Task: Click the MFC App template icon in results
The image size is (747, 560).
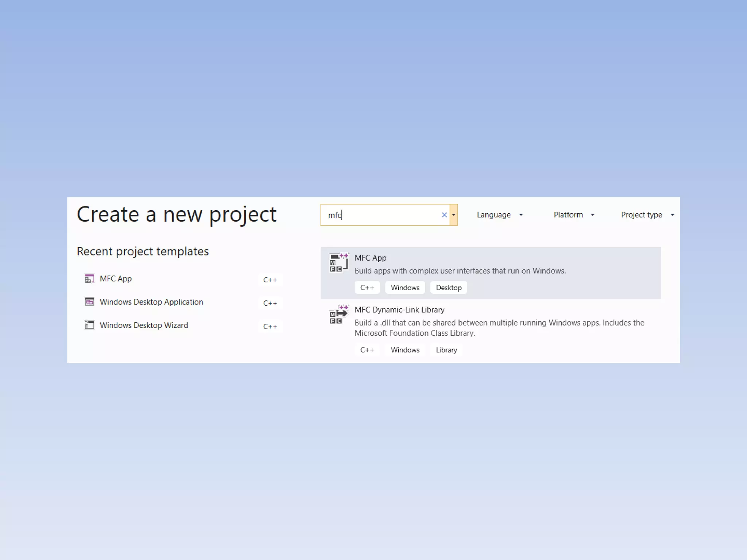Action: coord(338,263)
